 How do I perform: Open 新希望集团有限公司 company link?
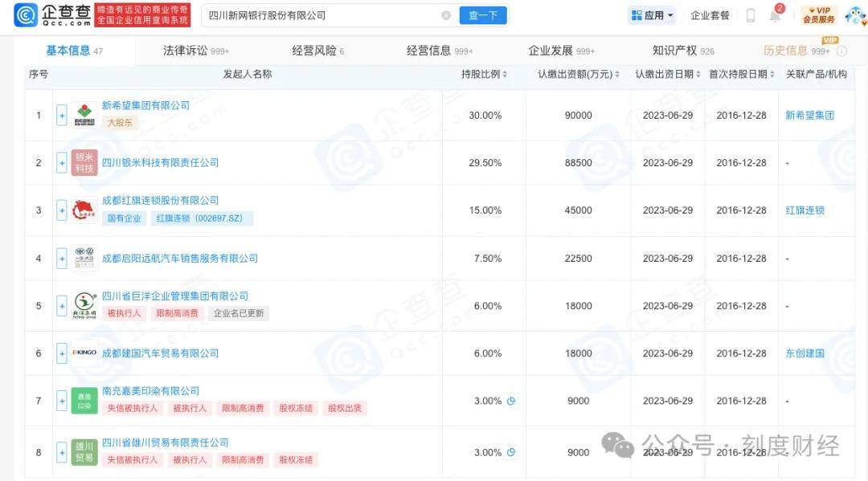145,105
